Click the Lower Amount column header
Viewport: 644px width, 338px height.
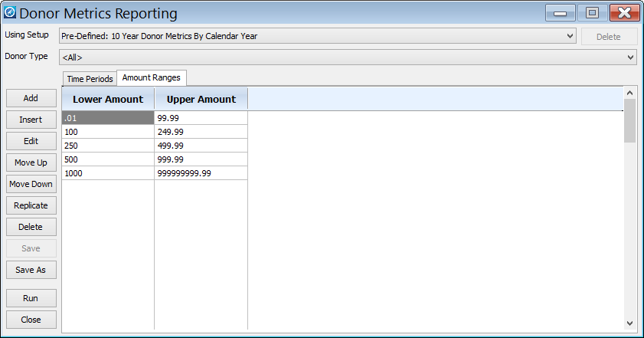click(108, 99)
